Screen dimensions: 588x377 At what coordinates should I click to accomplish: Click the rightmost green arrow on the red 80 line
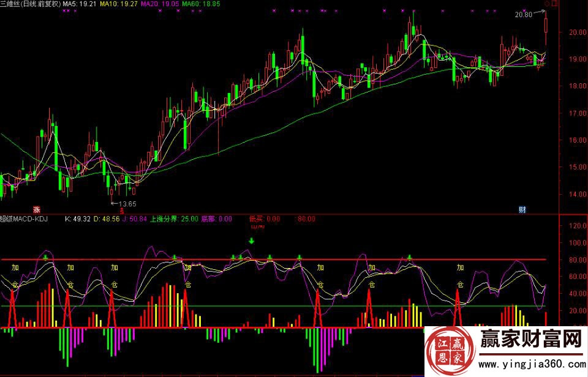click(409, 258)
